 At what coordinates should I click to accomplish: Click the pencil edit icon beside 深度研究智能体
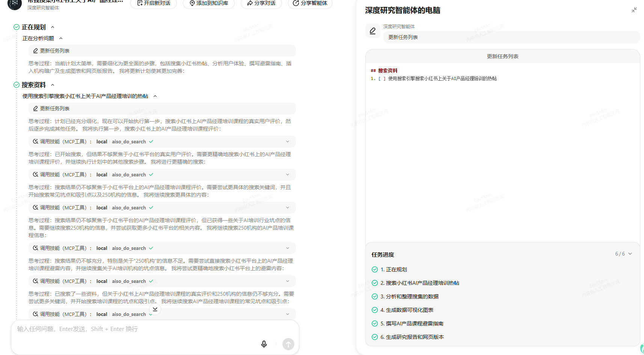373,31
